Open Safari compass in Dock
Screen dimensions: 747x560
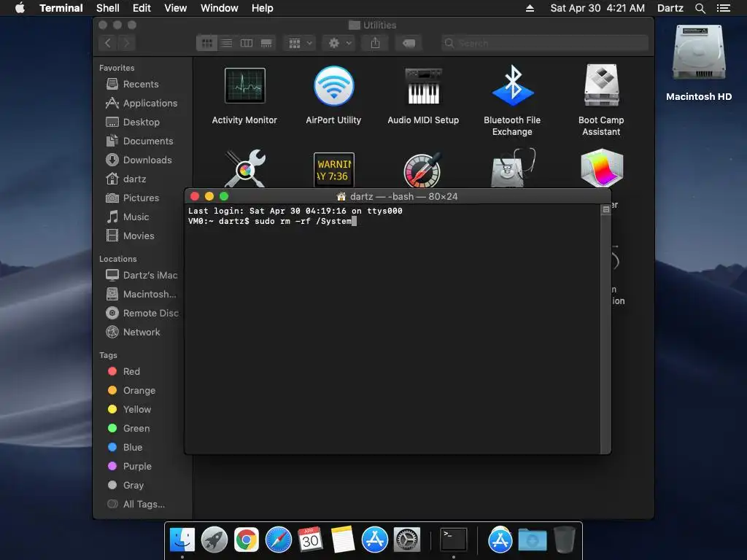tap(278, 540)
